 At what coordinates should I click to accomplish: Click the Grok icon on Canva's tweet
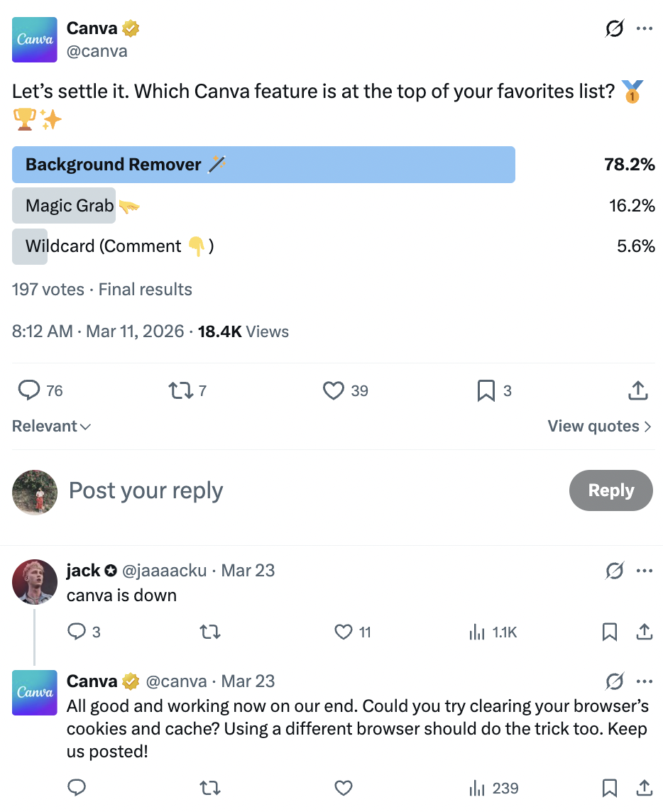[615, 28]
